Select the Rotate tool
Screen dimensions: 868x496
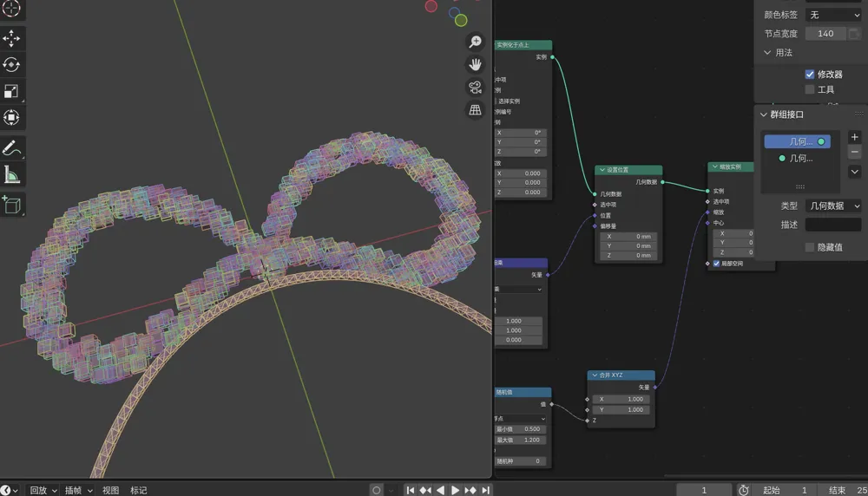point(11,65)
